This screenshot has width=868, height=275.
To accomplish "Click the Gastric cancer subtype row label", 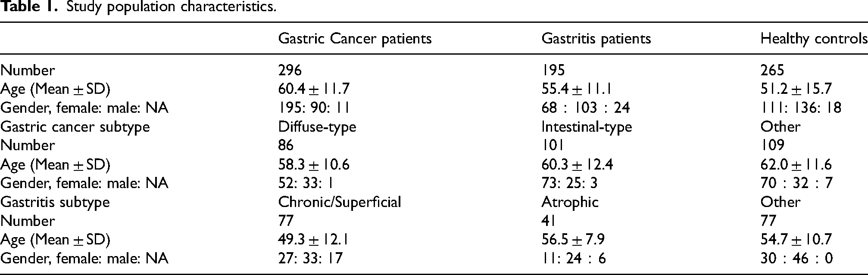I will coord(75,127).
